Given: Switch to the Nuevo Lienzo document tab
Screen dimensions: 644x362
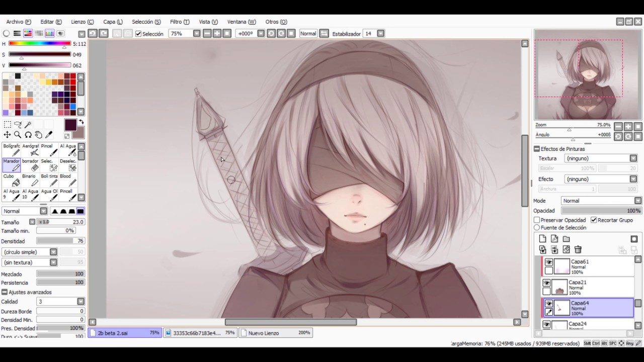Looking at the screenshot, I should [275, 333].
